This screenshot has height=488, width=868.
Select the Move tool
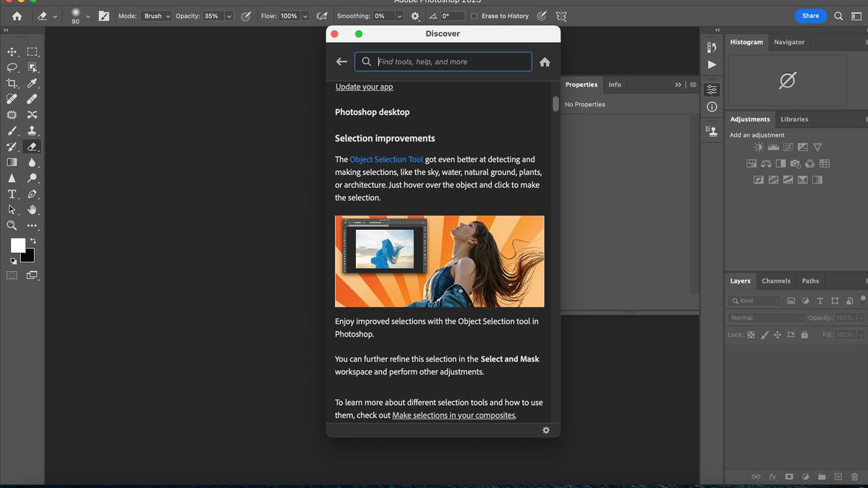coord(12,51)
